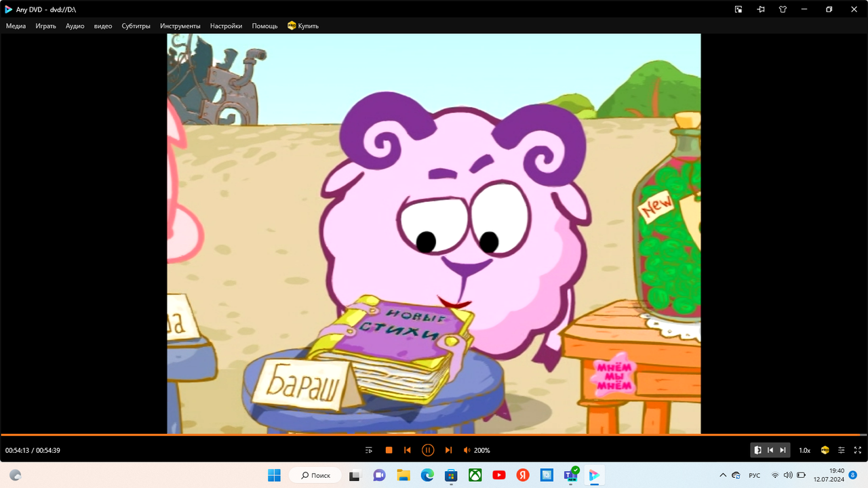Switch the РУС input language
The image size is (868, 488).
coord(755,475)
